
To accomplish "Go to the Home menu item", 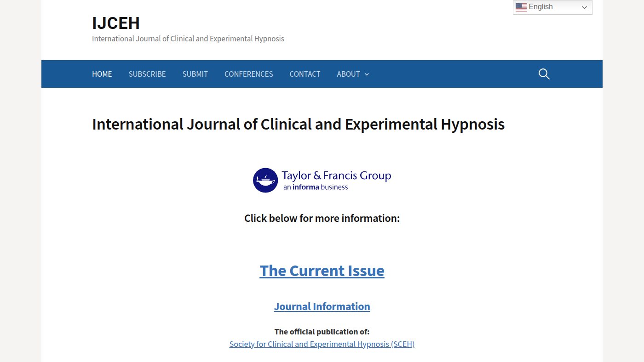I will (x=102, y=74).
